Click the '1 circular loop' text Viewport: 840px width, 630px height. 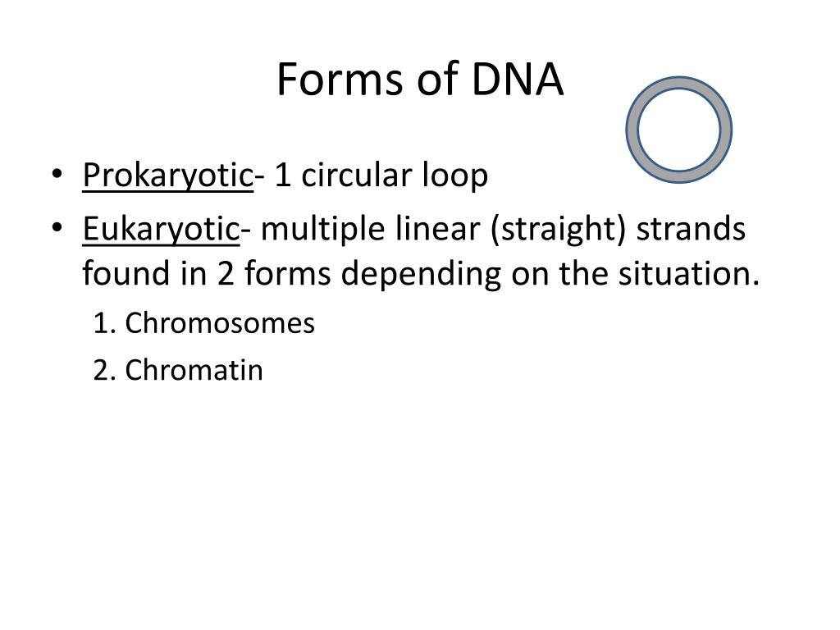(x=381, y=176)
